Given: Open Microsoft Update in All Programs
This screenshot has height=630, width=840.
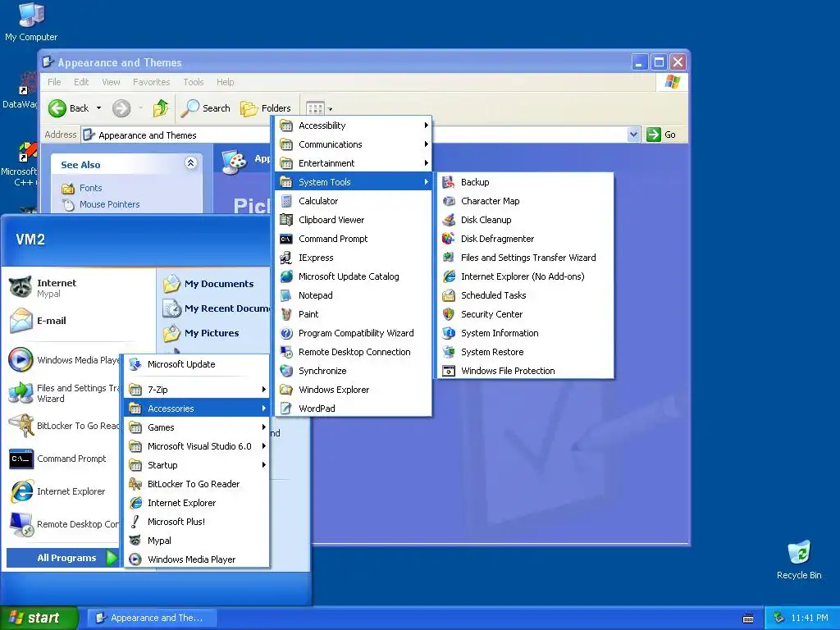Looking at the screenshot, I should coord(197,364).
